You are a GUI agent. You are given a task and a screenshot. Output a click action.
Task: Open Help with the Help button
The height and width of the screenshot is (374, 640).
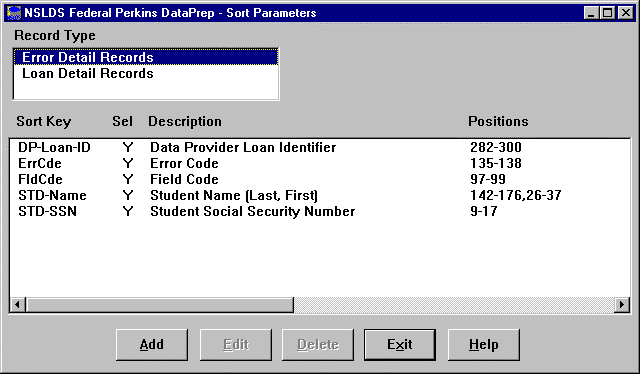(x=484, y=345)
